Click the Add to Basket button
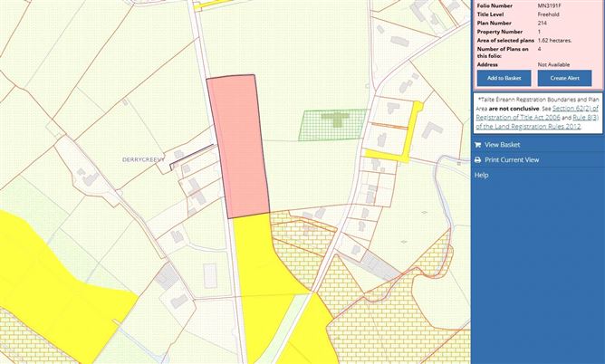605x364 pixels. click(x=504, y=78)
